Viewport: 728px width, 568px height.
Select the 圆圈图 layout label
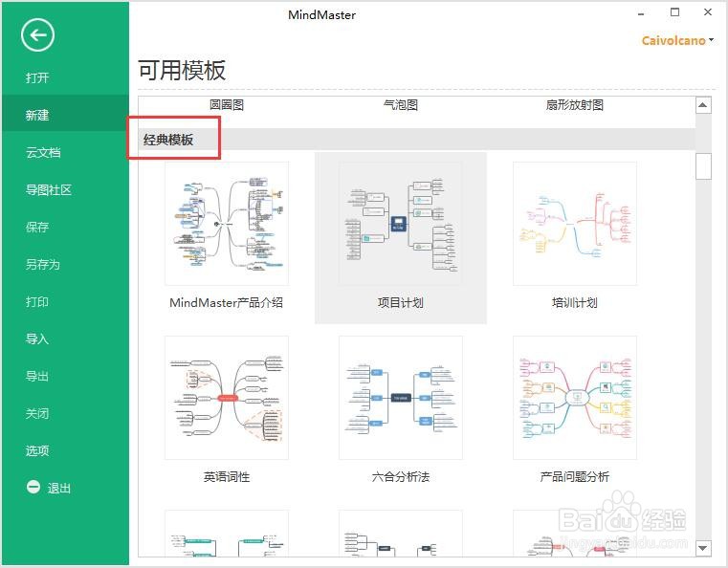tap(227, 105)
